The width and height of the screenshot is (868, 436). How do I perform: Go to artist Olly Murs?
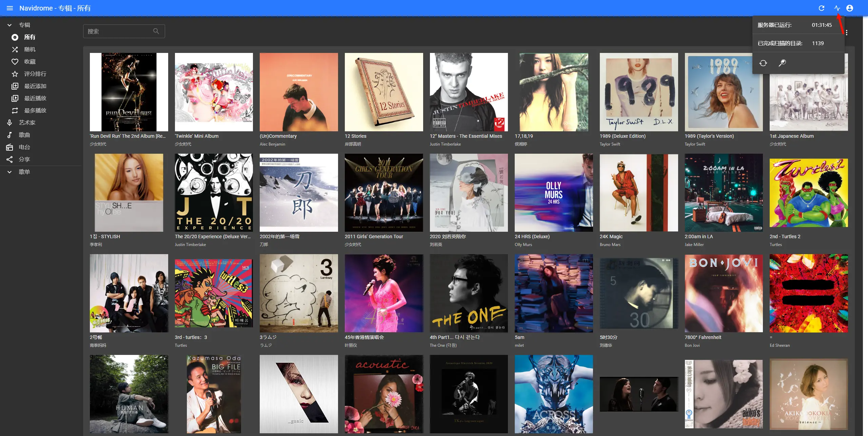tap(523, 245)
